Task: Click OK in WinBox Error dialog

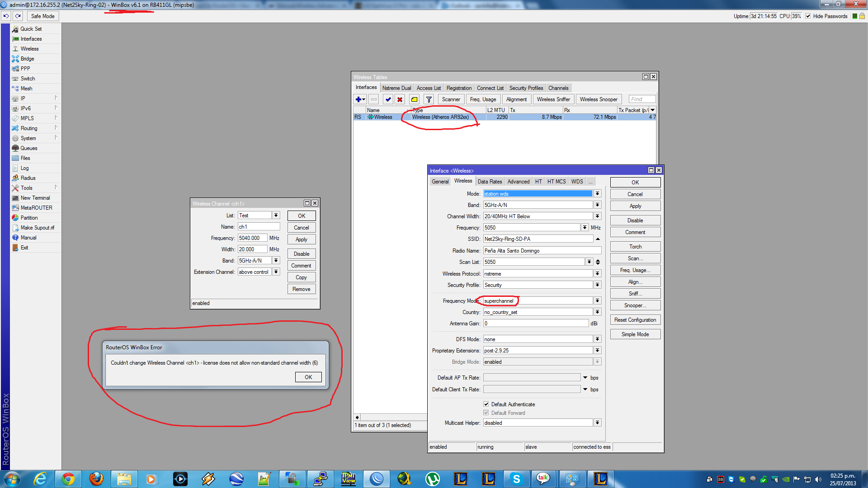Action: coord(308,377)
